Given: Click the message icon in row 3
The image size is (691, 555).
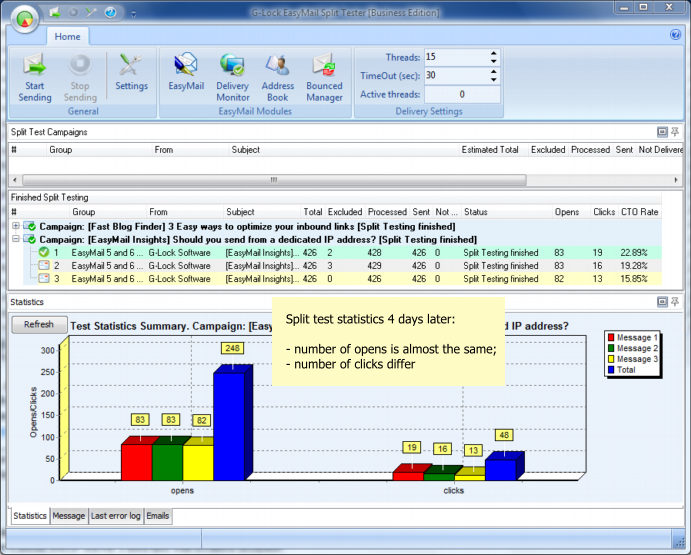Looking at the screenshot, I should pyautogui.click(x=44, y=279).
